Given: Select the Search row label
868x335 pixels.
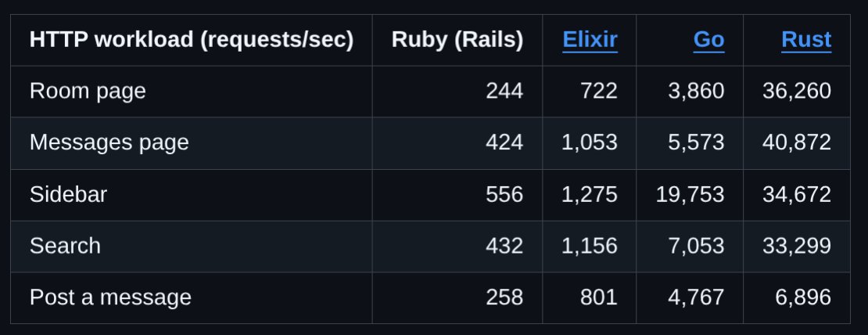Looking at the screenshot, I should (x=65, y=246).
